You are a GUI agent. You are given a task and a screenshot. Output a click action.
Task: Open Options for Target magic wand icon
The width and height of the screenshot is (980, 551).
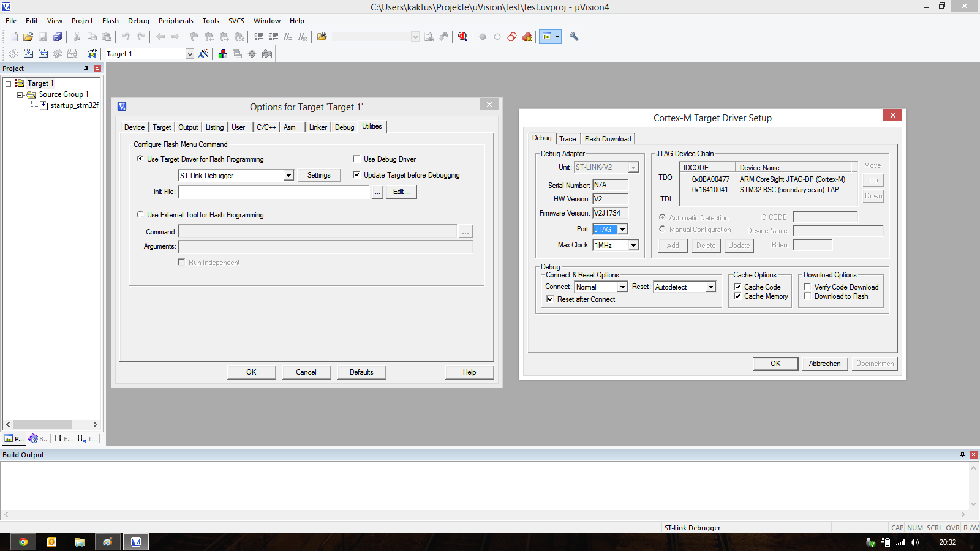click(203, 54)
